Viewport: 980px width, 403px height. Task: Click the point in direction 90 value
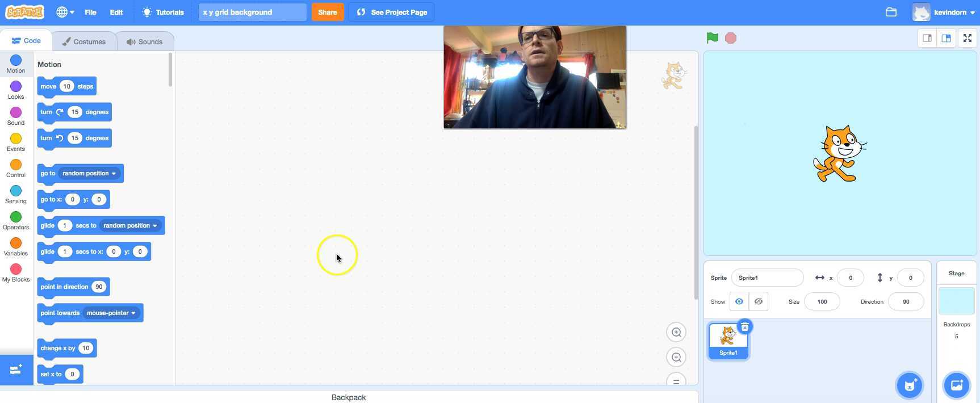pos(99,287)
